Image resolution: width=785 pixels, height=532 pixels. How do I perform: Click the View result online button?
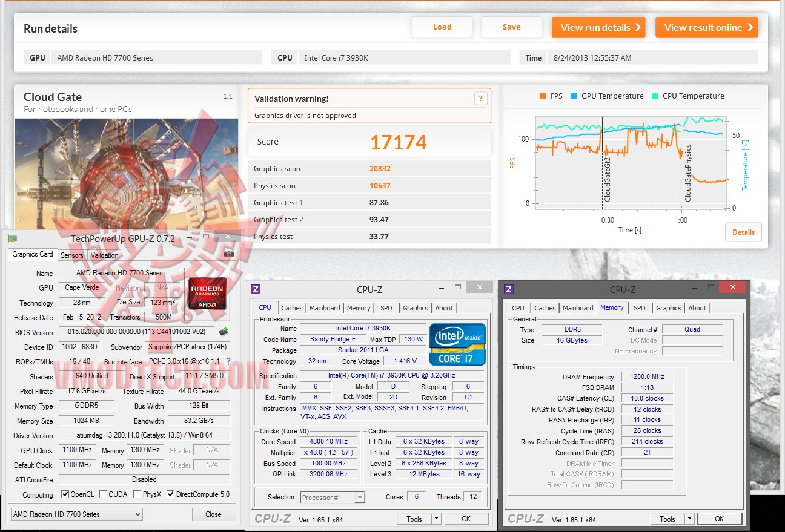(x=706, y=27)
